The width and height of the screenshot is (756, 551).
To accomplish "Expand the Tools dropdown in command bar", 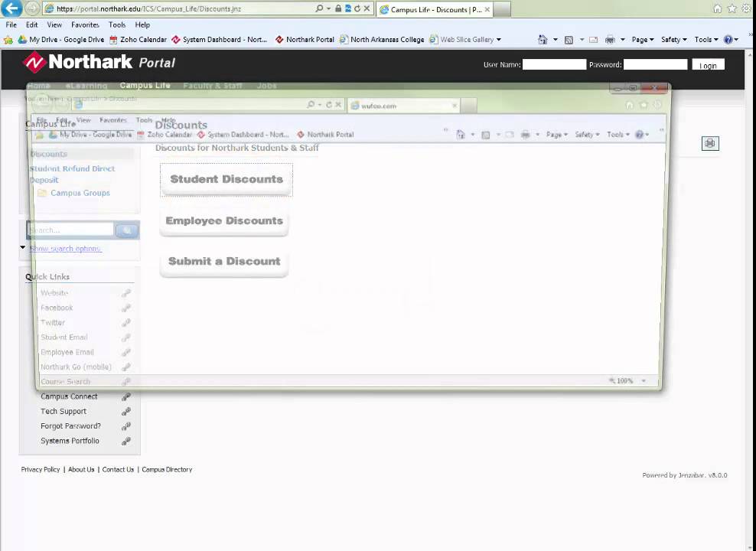I will tap(706, 40).
